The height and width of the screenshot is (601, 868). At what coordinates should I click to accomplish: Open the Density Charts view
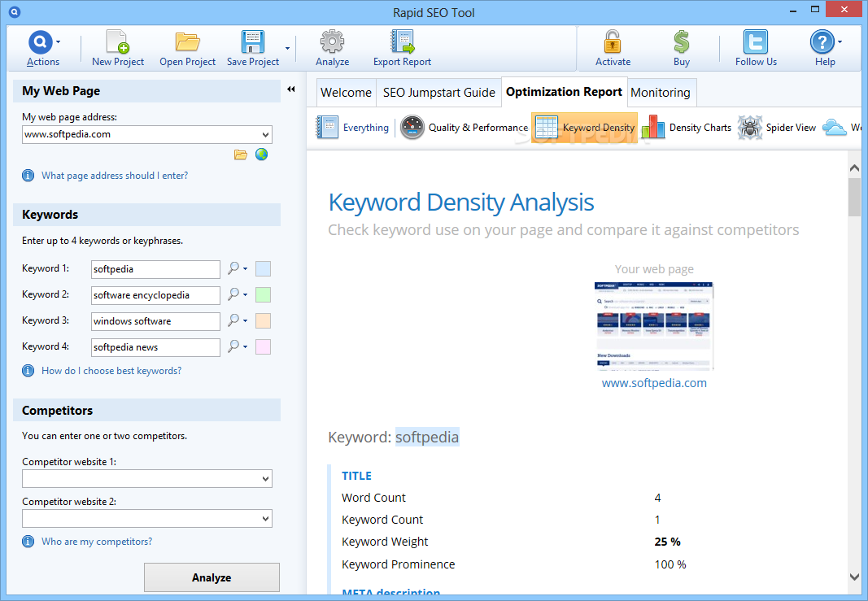(687, 128)
